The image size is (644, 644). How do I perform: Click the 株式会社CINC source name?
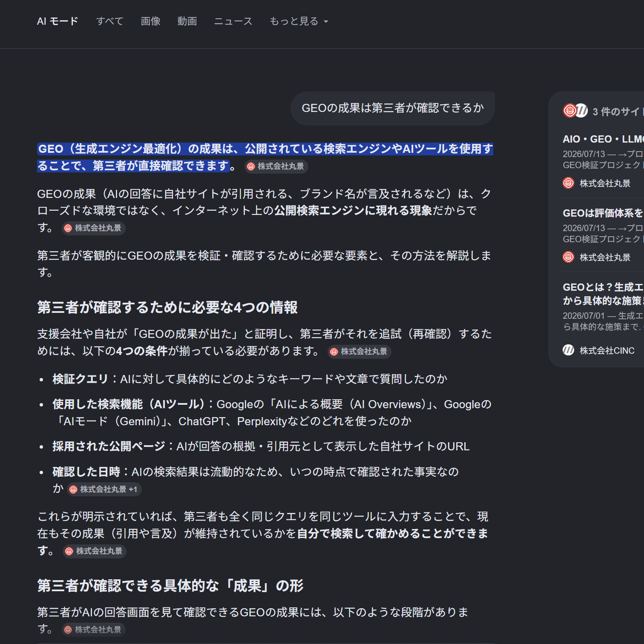click(x=607, y=351)
